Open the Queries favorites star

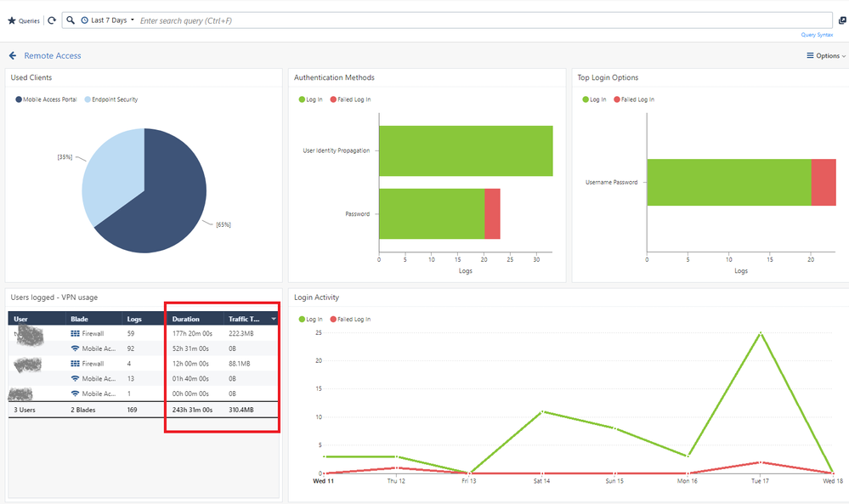[x=12, y=20]
